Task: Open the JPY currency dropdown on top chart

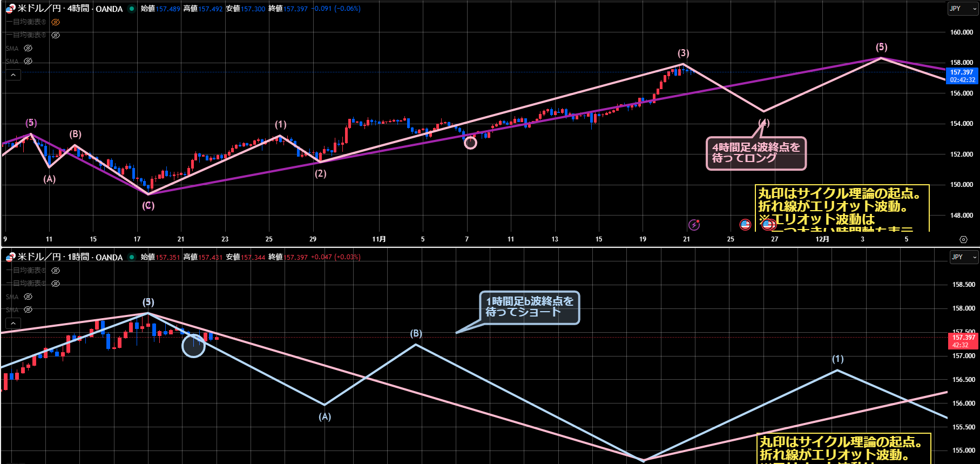Action: click(x=963, y=9)
